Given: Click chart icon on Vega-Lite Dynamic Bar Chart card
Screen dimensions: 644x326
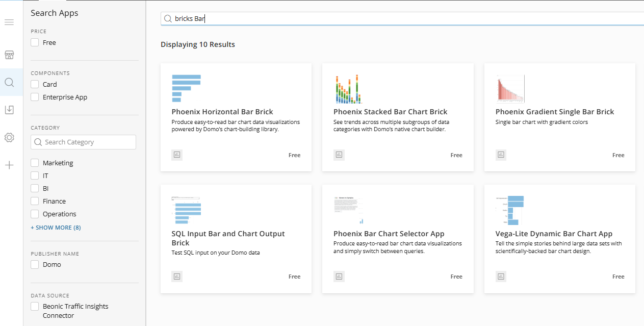Looking at the screenshot, I should (x=501, y=276).
